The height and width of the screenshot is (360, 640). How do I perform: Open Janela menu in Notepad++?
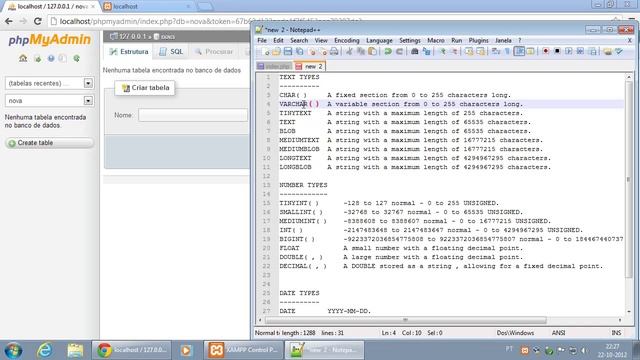pos(503,40)
